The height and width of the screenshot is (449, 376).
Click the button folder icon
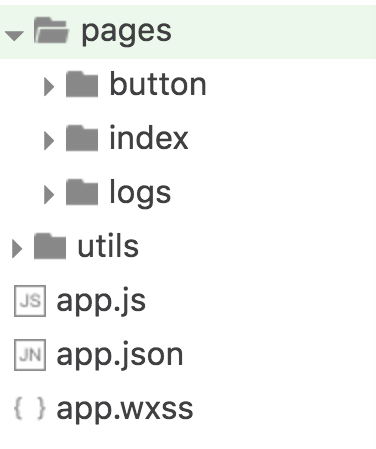point(82,84)
